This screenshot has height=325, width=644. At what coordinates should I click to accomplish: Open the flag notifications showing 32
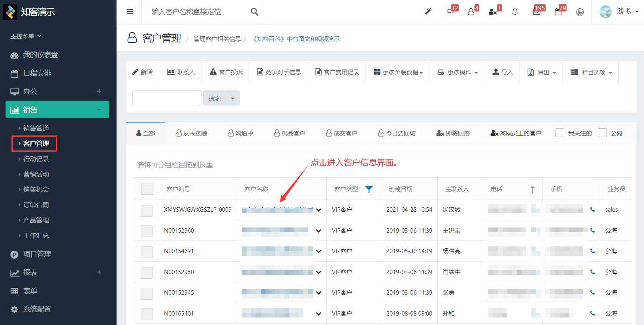coord(450,12)
